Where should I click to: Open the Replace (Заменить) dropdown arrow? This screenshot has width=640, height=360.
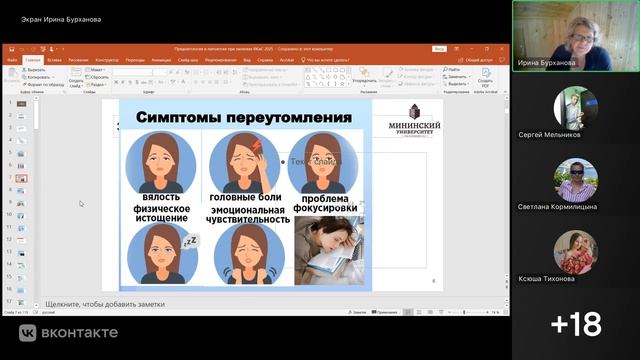[469, 77]
